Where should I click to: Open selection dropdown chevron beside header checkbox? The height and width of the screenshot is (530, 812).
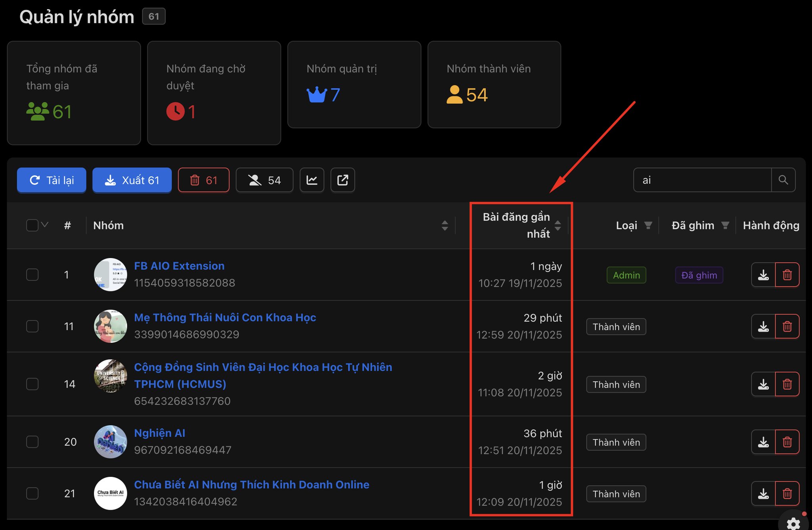[45, 225]
